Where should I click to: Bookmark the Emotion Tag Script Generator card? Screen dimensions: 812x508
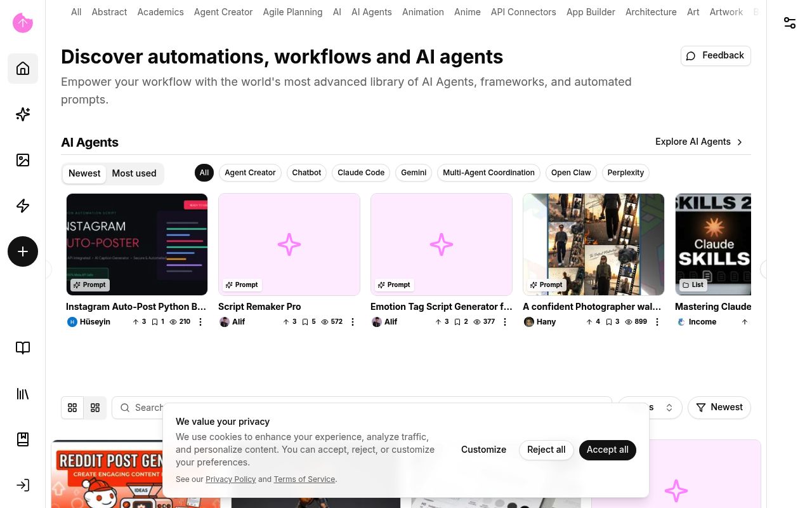[461, 322]
